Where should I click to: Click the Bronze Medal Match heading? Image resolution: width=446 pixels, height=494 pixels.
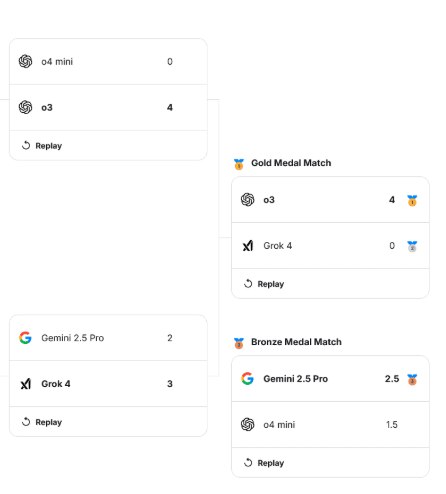pos(296,342)
